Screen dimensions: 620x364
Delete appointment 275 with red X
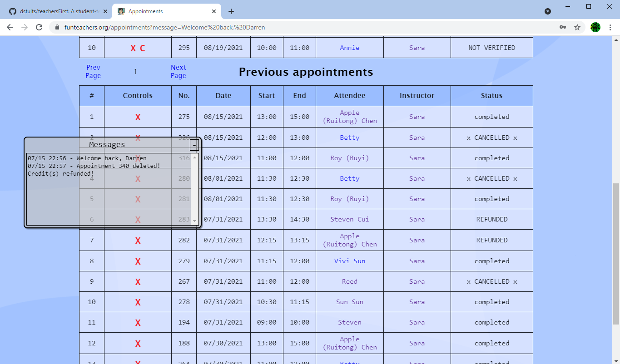[138, 117]
